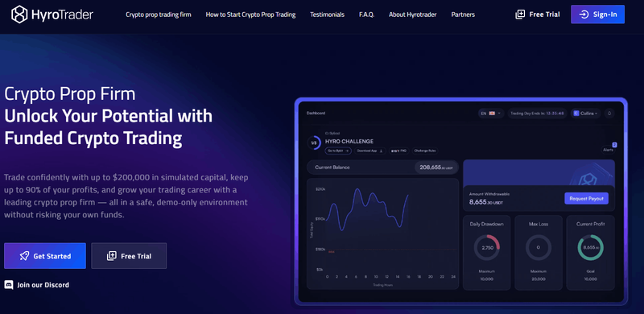This screenshot has height=314, width=644.
Task: Click the Challenge Rules pill button
Action: click(x=425, y=151)
